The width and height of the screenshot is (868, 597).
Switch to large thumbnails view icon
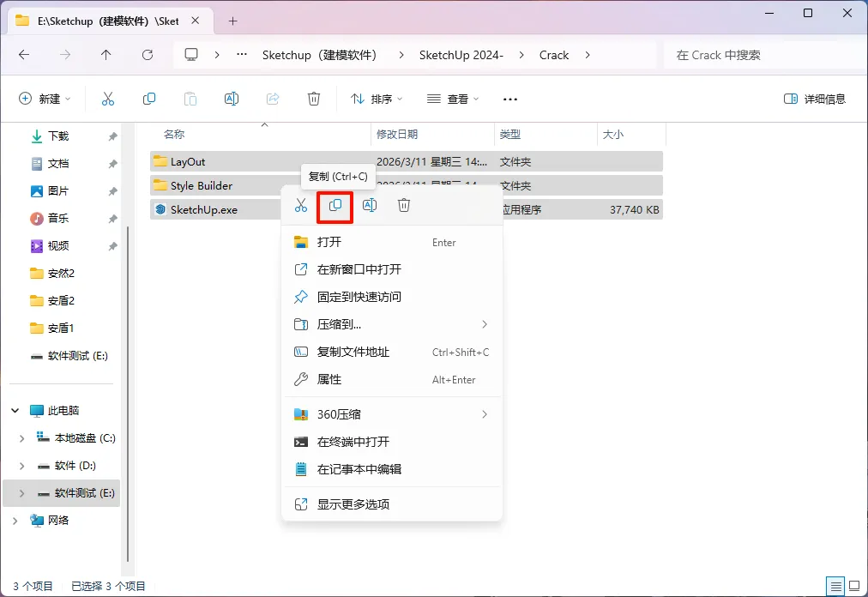pos(855,585)
